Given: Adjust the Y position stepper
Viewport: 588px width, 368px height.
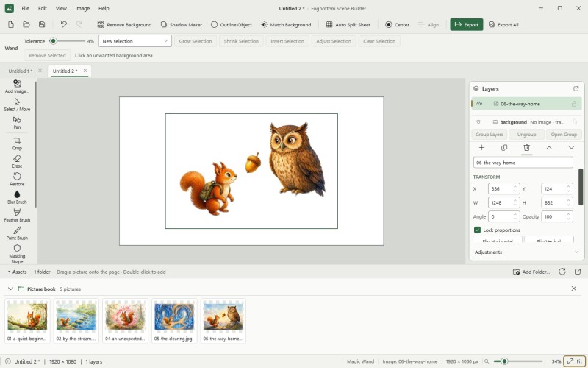Looking at the screenshot, I should coord(568,188).
